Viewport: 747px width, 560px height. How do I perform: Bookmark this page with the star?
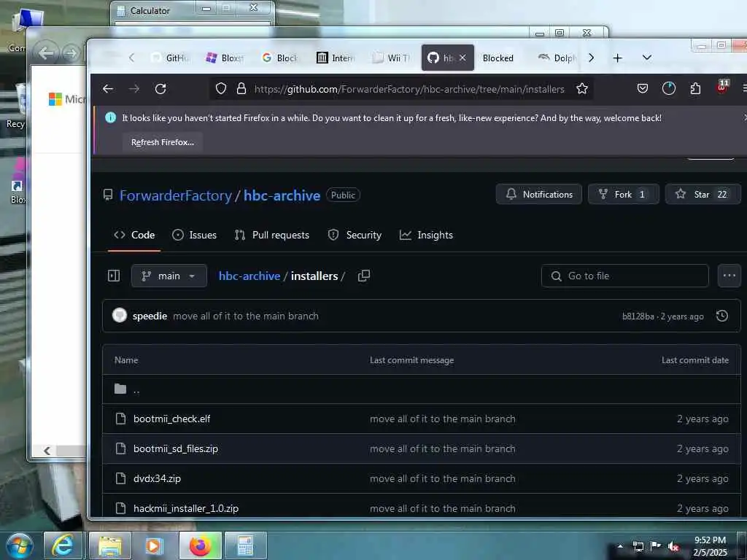click(581, 88)
